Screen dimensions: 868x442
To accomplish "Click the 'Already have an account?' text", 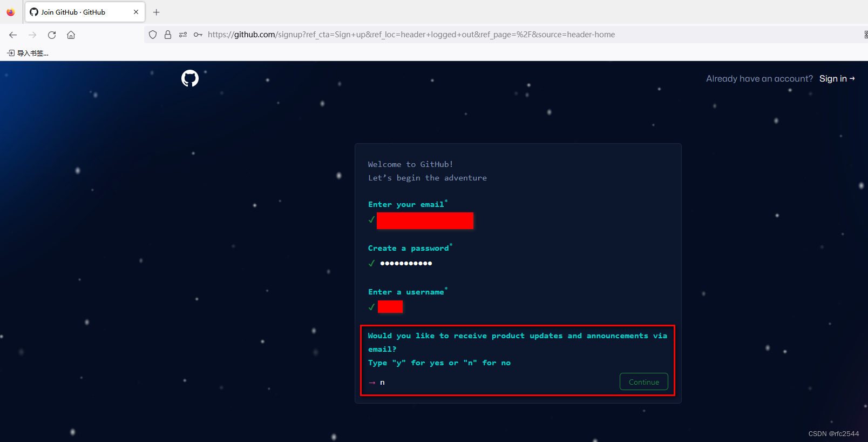I will [760, 78].
